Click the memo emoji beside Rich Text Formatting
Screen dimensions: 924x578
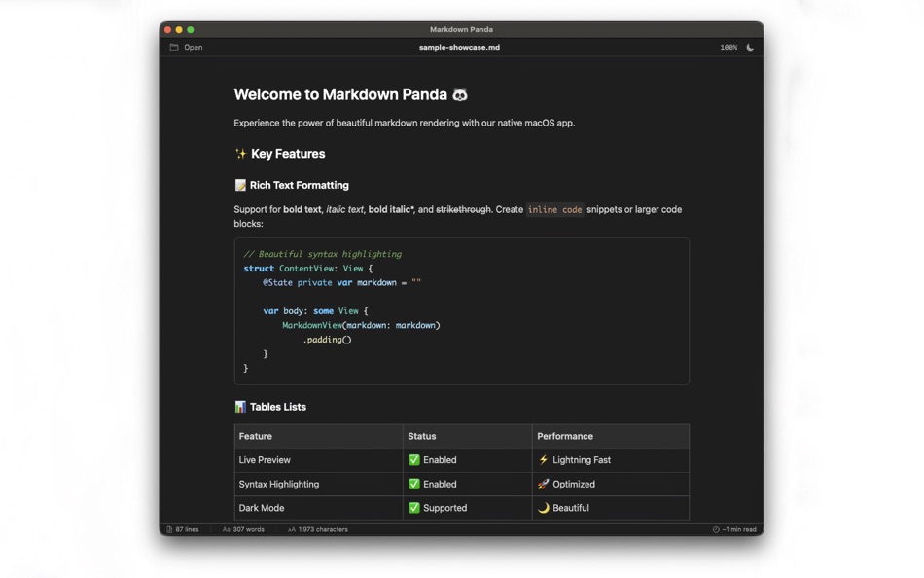point(240,185)
